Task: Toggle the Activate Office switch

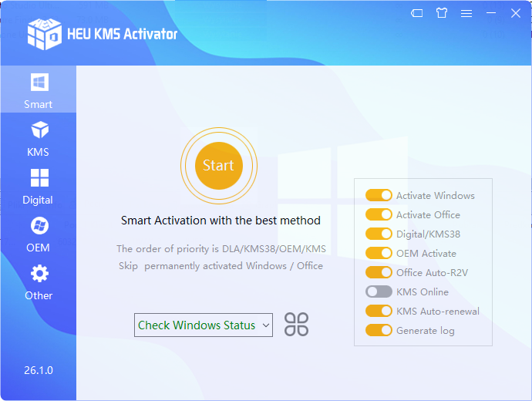Action: (379, 214)
